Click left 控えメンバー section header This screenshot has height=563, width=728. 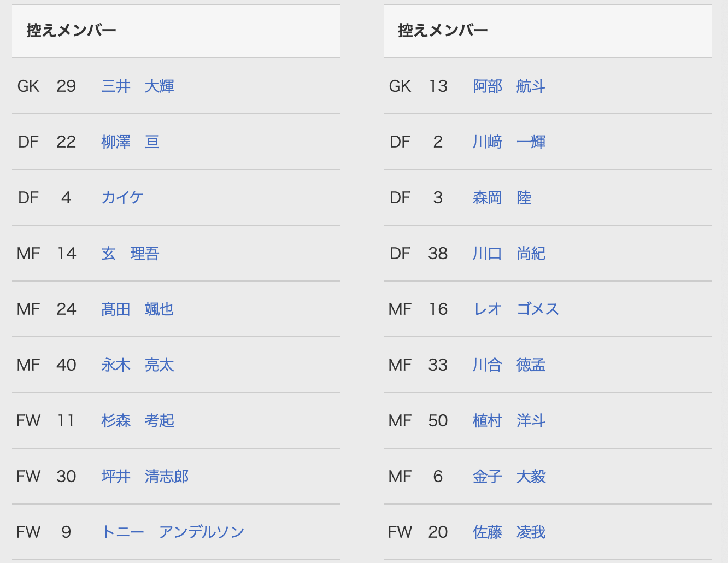71,31
